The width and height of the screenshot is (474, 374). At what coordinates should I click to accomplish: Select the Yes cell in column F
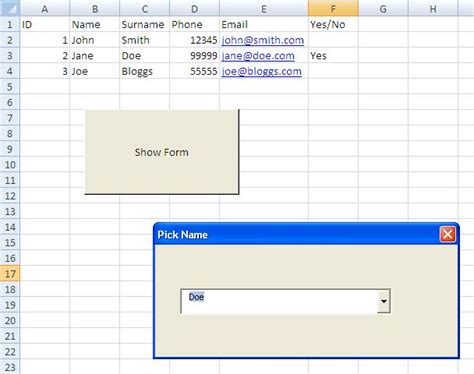(x=333, y=56)
